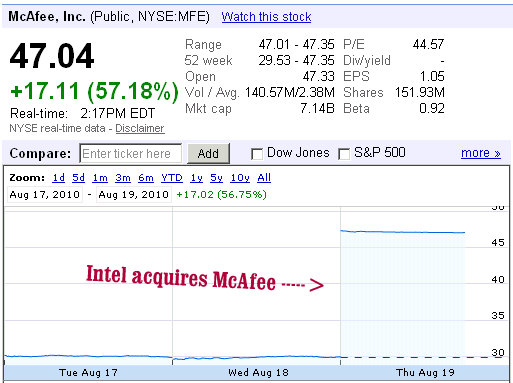Select the 3m zoom range
513x383 pixels.
123,178
